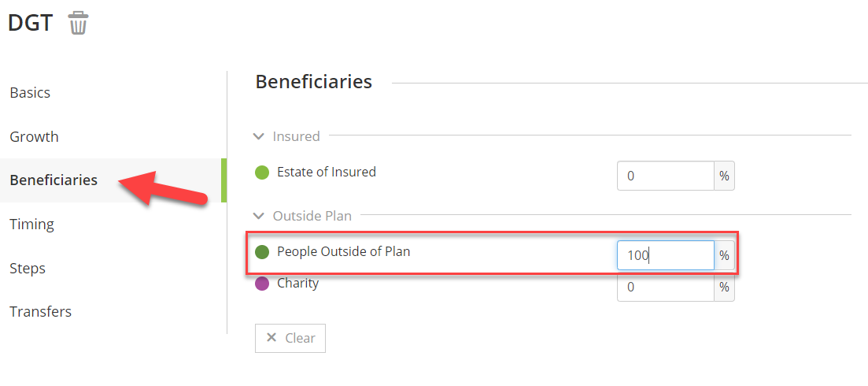The image size is (868, 386).
Task: Click the X icon on Clear button
Action: (x=271, y=338)
